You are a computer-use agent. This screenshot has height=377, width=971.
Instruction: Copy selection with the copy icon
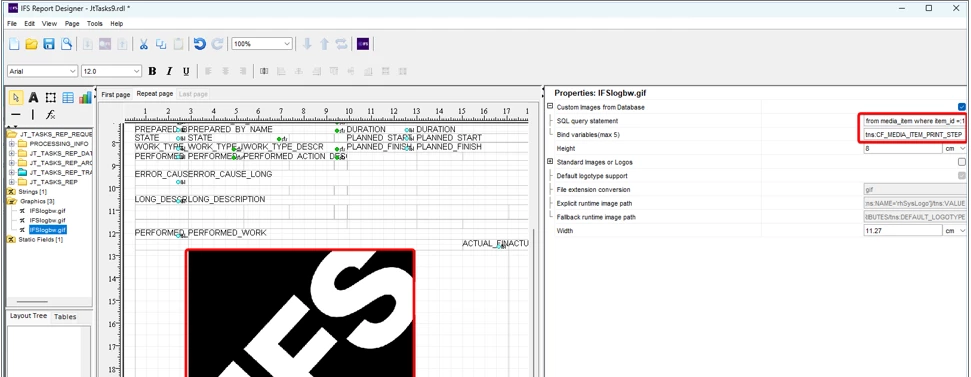161,44
